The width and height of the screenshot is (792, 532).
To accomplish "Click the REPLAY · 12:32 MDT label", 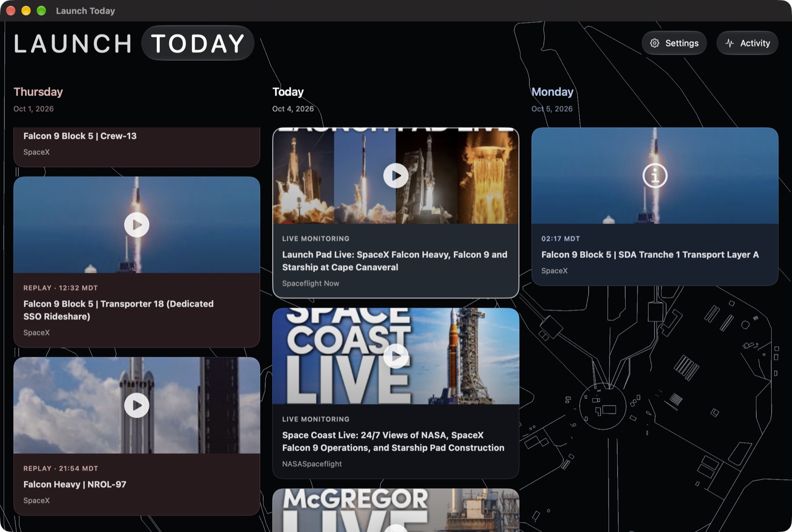I will [60, 288].
